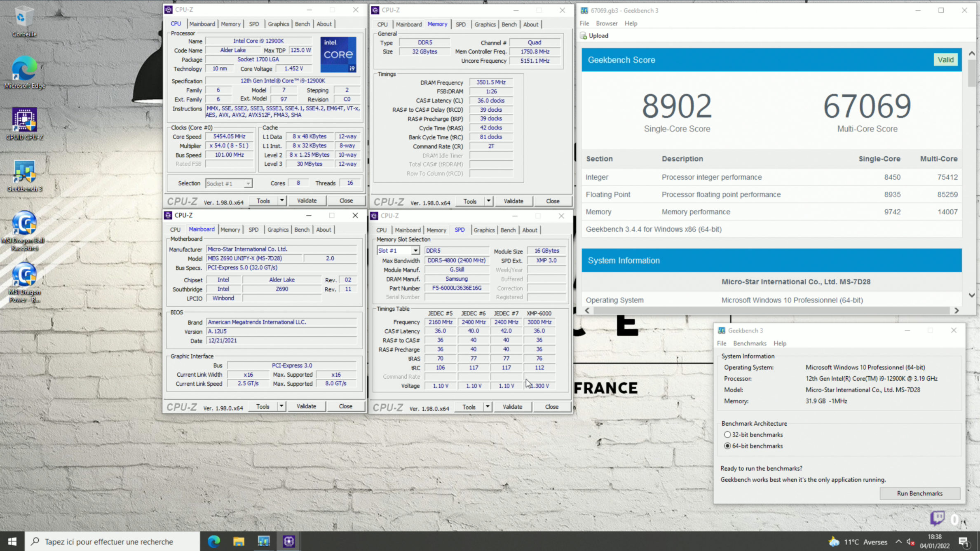Click the weather widget showing 11°C Averses
980x551 pixels.
tap(858, 542)
